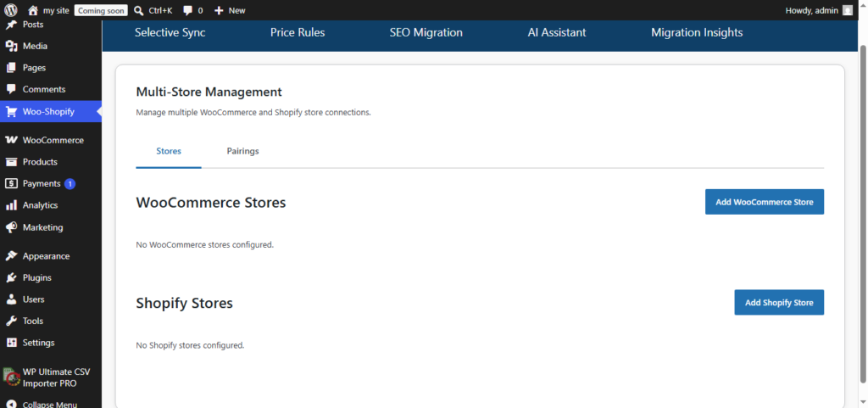Click the page vertical scrollbar

(864, 213)
